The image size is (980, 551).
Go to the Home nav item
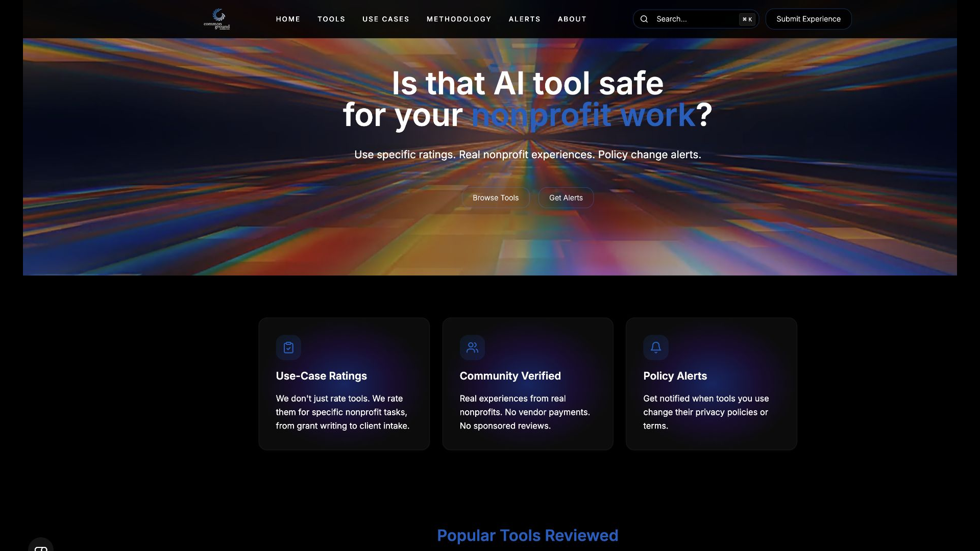pos(288,19)
